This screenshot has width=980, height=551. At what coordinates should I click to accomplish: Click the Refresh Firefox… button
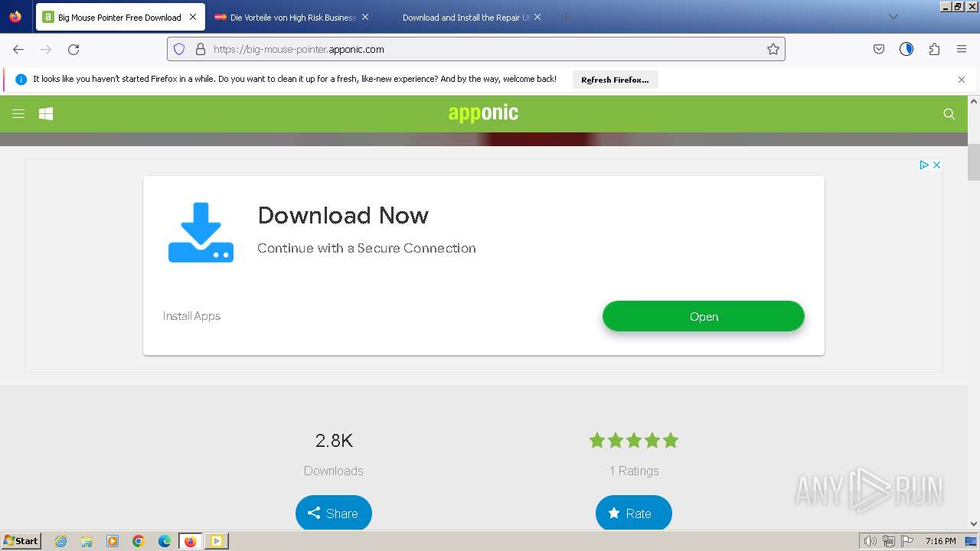click(x=615, y=80)
